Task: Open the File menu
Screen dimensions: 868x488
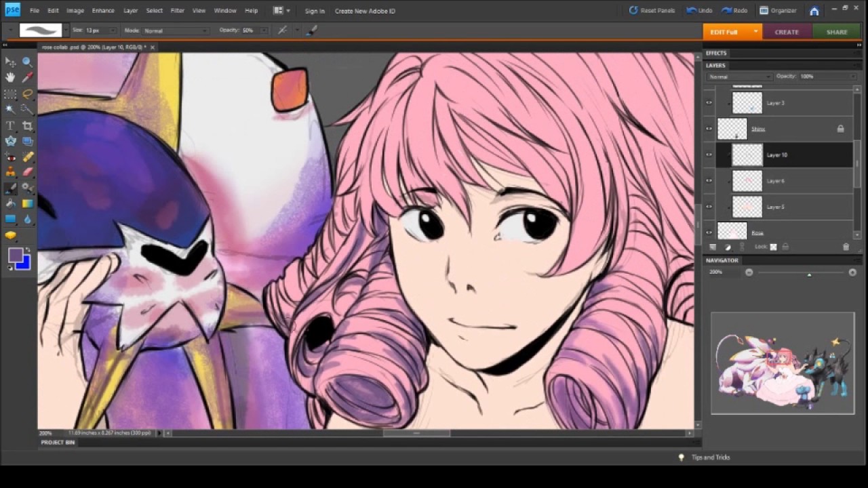Action: coord(34,11)
